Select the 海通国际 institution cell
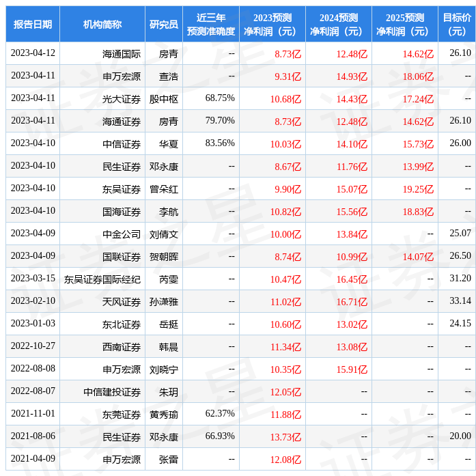The height and width of the screenshot is (476, 476). click(122, 54)
